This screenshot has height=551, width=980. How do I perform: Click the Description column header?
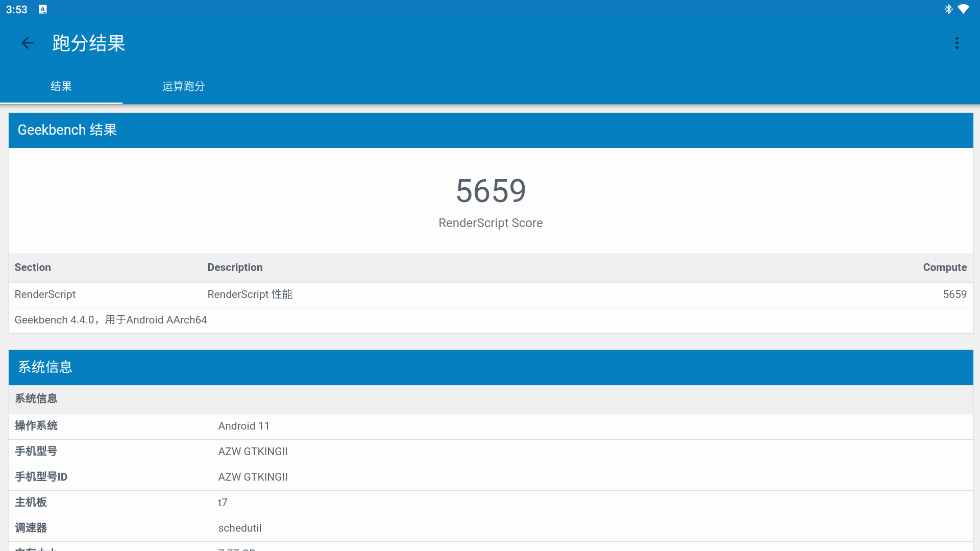(235, 267)
